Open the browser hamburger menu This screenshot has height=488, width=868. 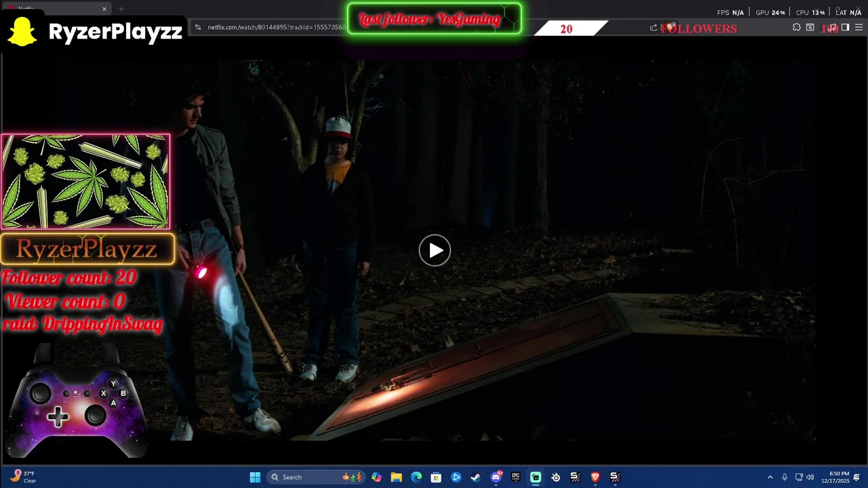pos(859,28)
